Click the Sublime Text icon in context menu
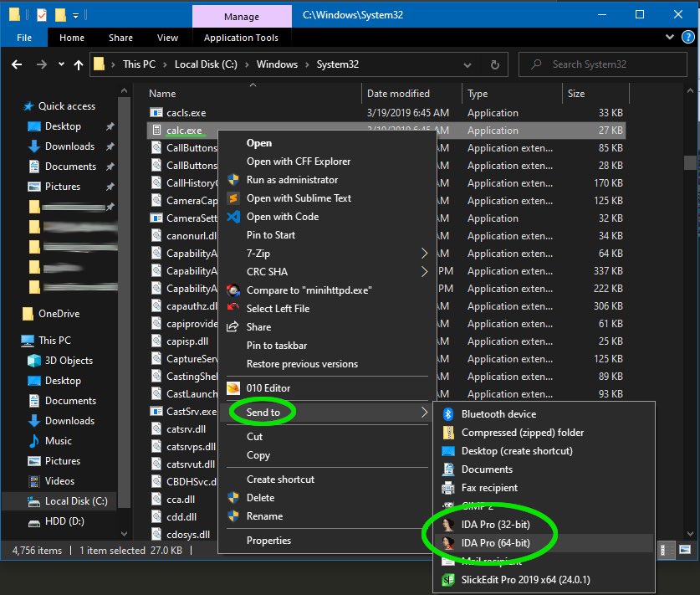 [233, 197]
